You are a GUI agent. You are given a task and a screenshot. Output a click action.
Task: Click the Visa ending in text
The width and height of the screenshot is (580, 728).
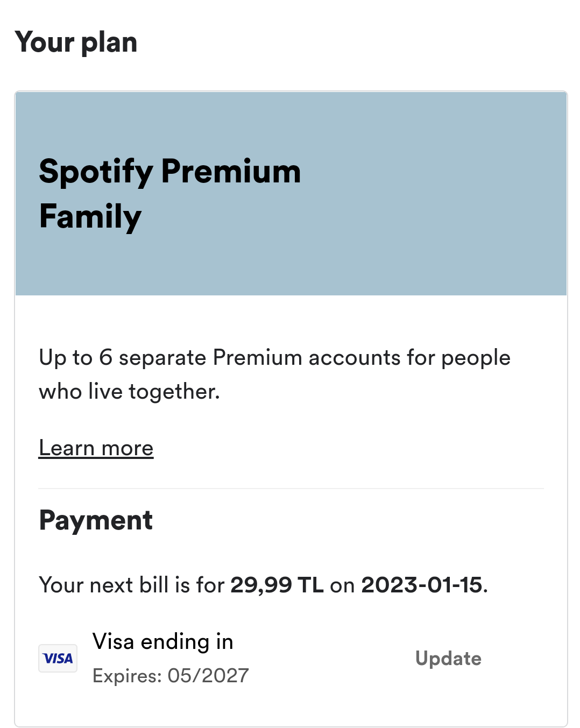click(x=162, y=641)
